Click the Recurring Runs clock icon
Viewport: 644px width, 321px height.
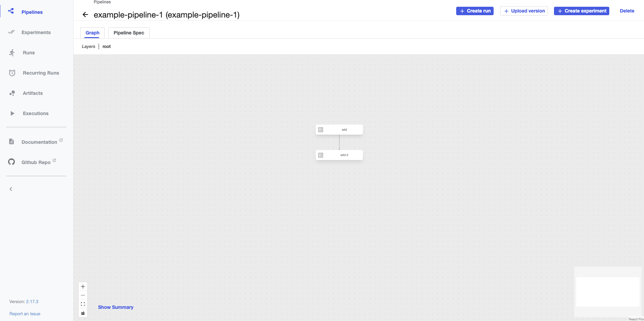[x=12, y=73]
